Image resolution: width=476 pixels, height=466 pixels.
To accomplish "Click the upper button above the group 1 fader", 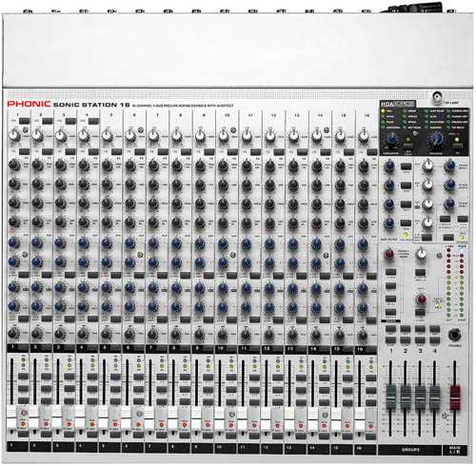I will (390, 329).
